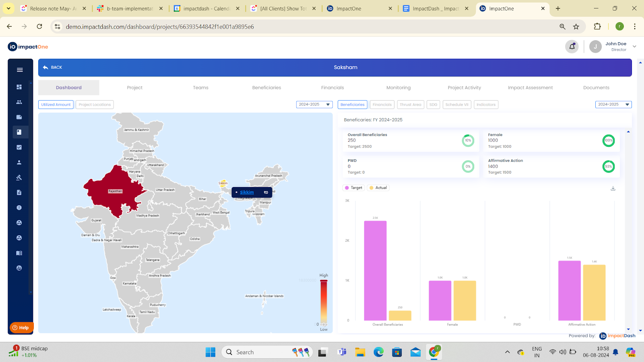The width and height of the screenshot is (644, 362).
Task: Click the notification bell icon
Action: (572, 47)
